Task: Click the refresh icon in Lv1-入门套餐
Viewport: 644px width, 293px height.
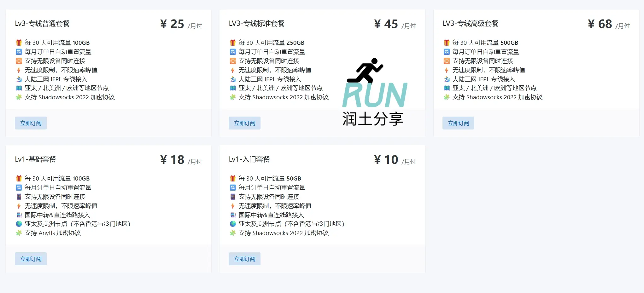Action: click(232, 187)
